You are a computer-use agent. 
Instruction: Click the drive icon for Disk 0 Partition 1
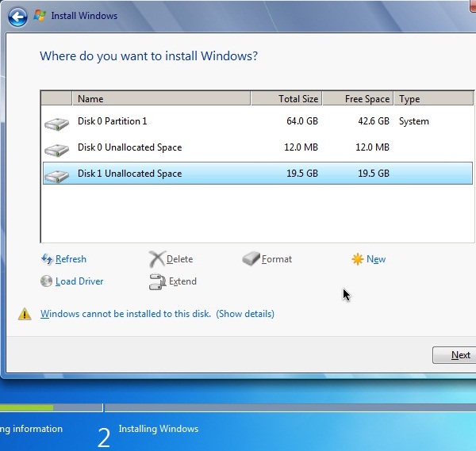click(57, 124)
